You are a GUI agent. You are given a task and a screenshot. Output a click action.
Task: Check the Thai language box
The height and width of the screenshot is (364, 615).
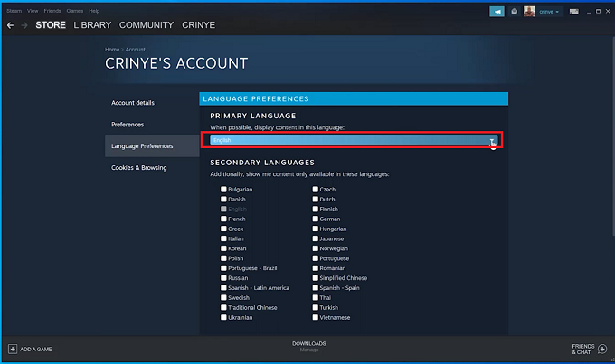[316, 297]
